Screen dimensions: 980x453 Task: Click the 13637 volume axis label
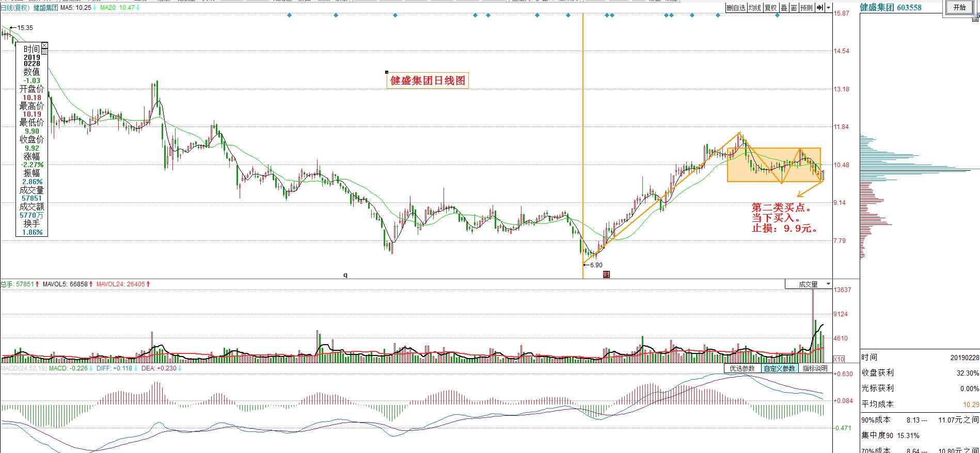[843, 290]
